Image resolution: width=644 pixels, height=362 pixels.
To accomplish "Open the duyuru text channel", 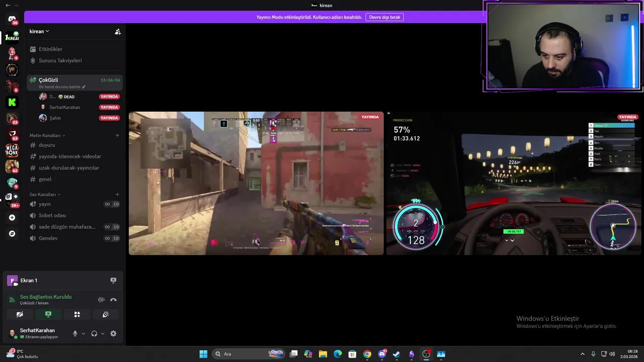I will point(74,145).
